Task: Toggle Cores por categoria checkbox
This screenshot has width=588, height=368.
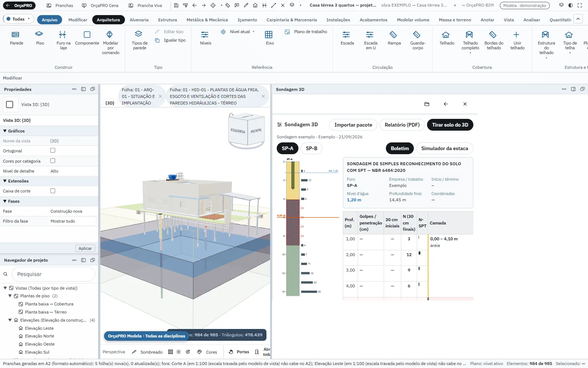Action: [53, 161]
